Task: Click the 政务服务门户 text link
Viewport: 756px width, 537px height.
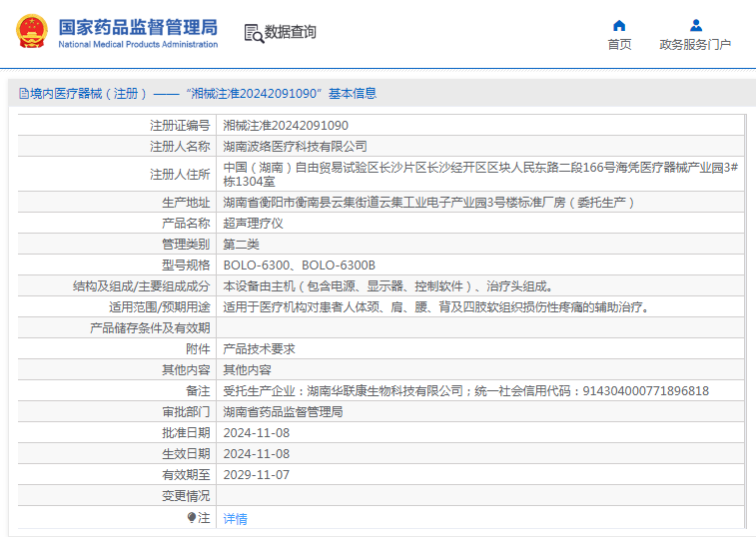Action: pyautogui.click(x=695, y=44)
